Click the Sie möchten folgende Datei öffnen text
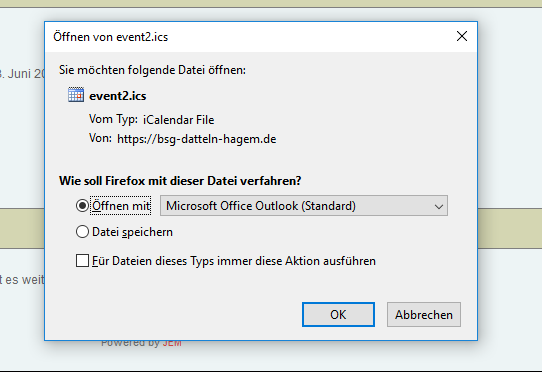The image size is (542, 381). [152, 70]
